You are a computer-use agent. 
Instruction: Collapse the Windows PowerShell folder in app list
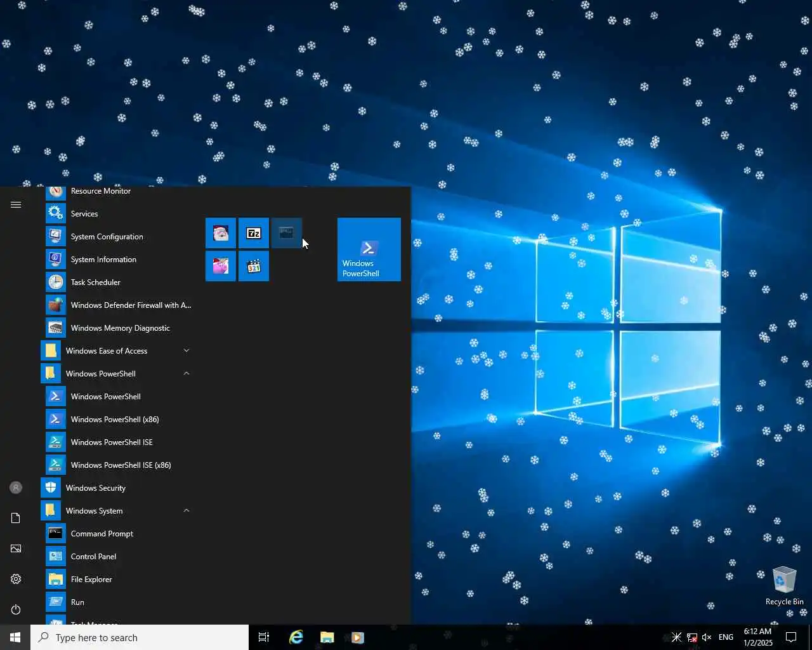117,373
